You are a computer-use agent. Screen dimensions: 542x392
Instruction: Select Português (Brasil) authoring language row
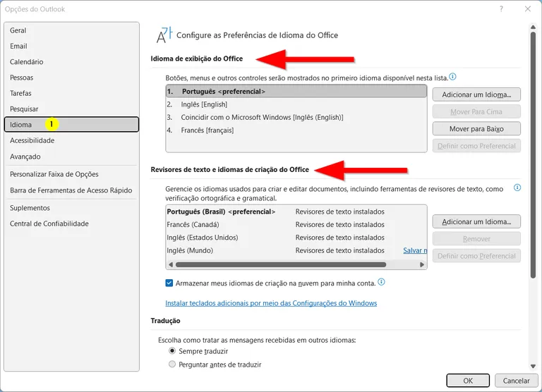pos(296,212)
